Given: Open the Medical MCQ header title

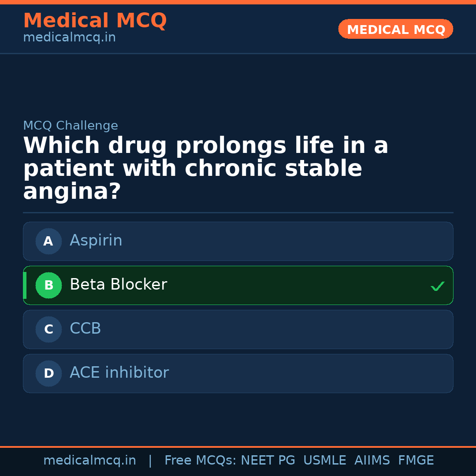Looking at the screenshot, I should 95,21.
